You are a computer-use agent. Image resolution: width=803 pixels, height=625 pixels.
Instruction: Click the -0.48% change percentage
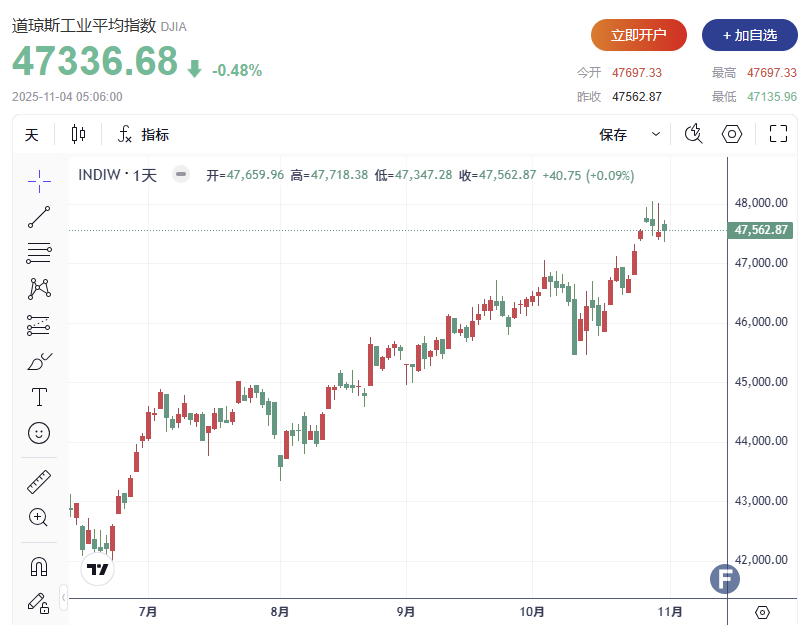(237, 70)
